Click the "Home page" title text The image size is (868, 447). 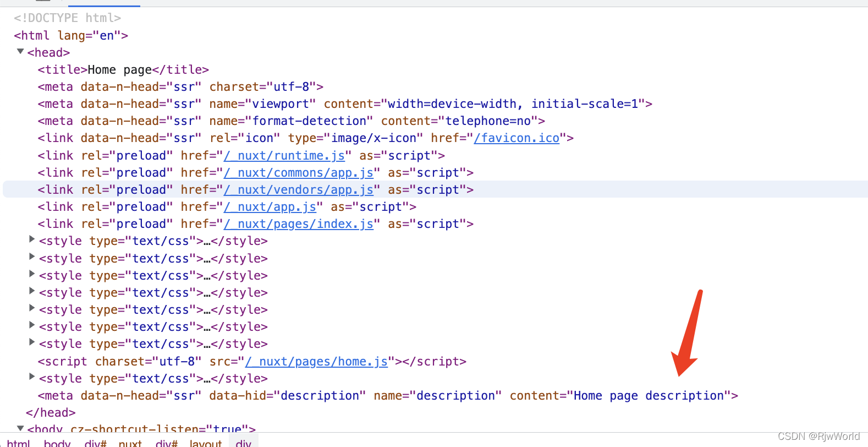coord(120,70)
